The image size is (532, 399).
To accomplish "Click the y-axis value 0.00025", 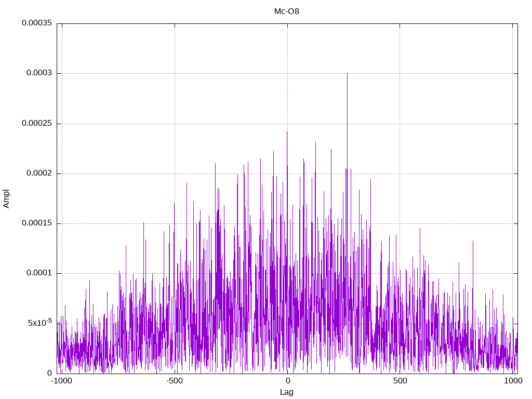I will [37, 123].
